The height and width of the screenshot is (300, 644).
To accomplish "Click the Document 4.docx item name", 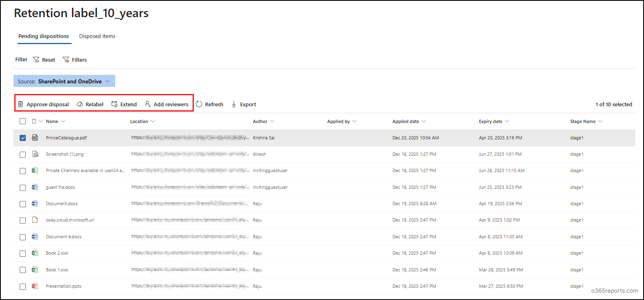I will pyautogui.click(x=64, y=237).
